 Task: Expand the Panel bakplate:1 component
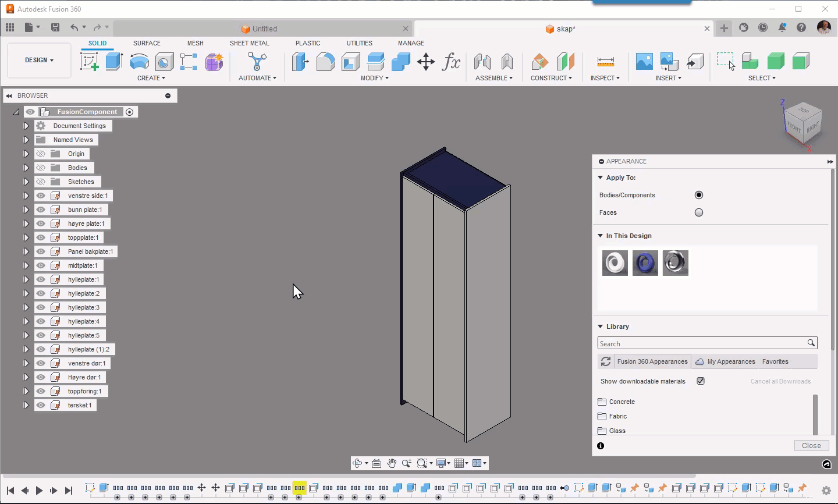pos(26,251)
